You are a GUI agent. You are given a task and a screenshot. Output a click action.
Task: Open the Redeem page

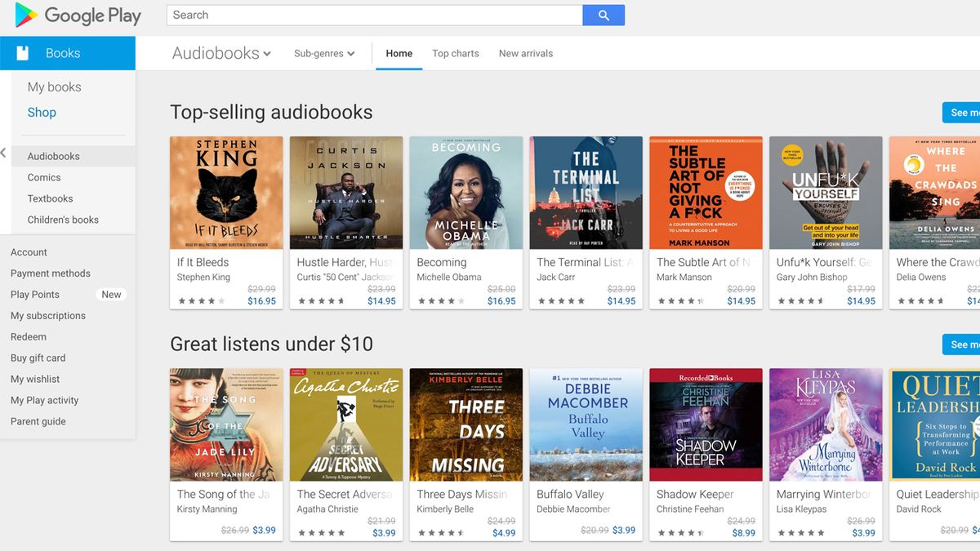point(29,336)
